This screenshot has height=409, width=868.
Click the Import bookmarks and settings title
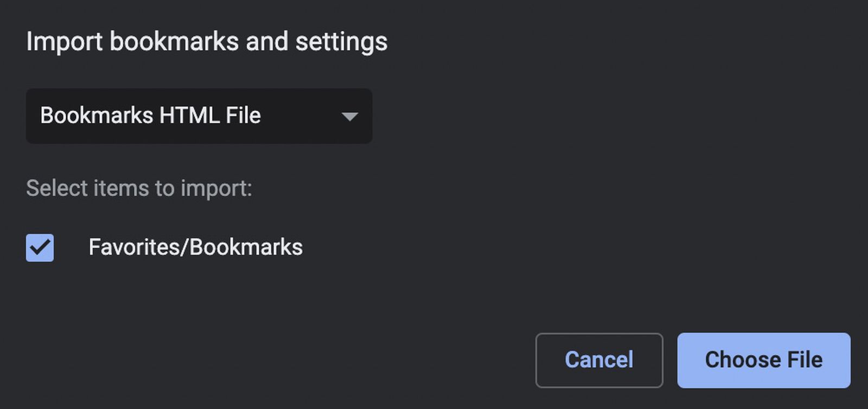207,41
